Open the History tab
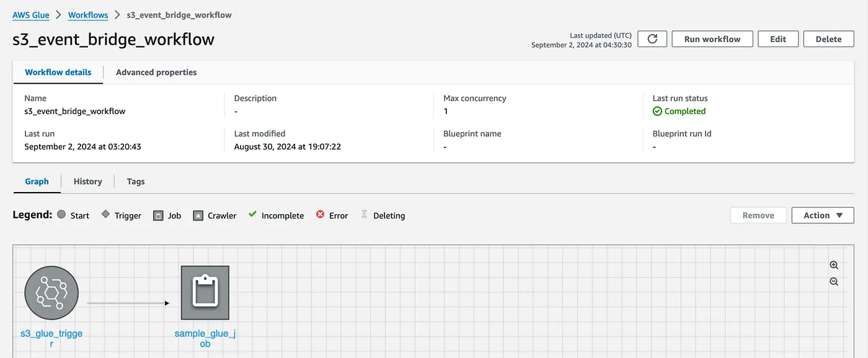The height and width of the screenshot is (358, 868). 87,181
